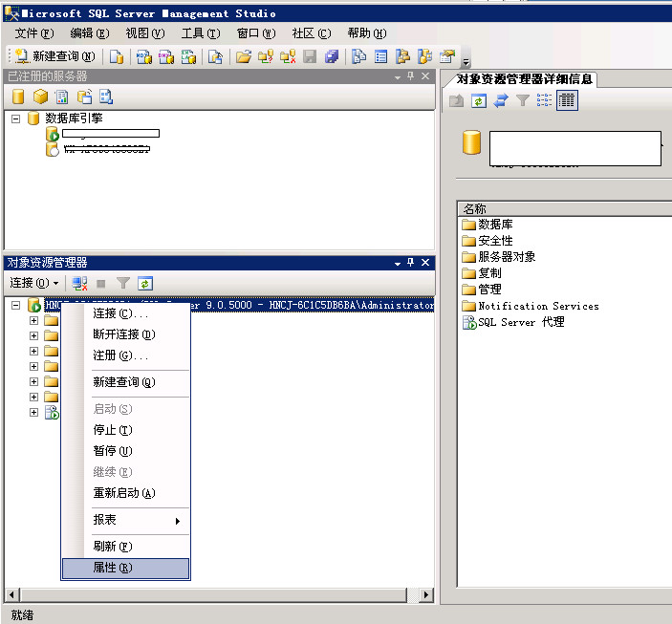Open the 连接(O) dropdown in Object Explorer
Screen dimensions: 672x624
(x=34, y=283)
